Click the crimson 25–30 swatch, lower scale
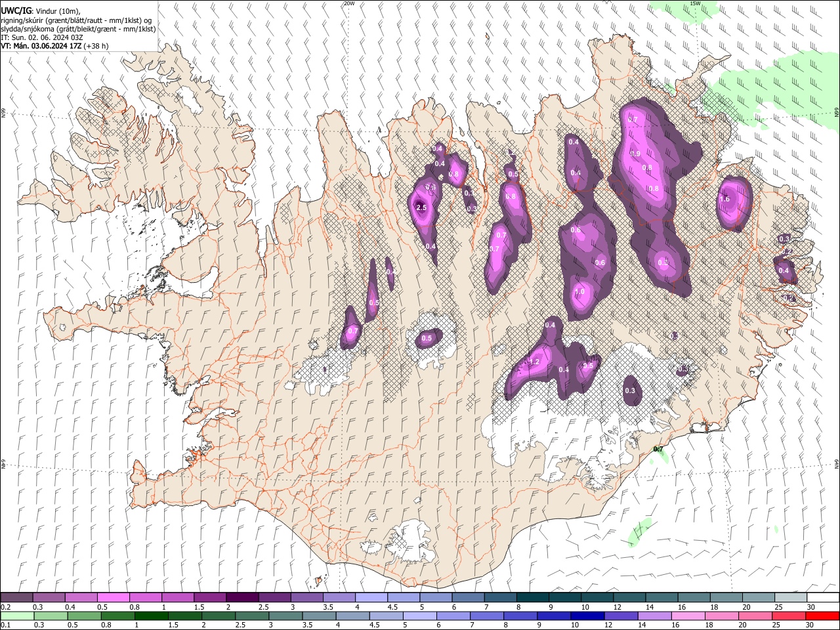The width and height of the screenshot is (840, 630). click(787, 616)
